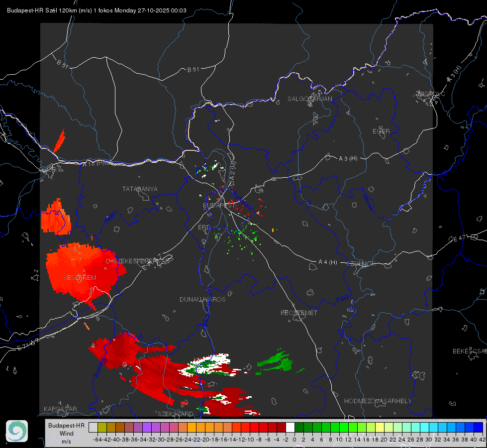
Task: Click the 10 value on the legend scale
Action: 339,440
